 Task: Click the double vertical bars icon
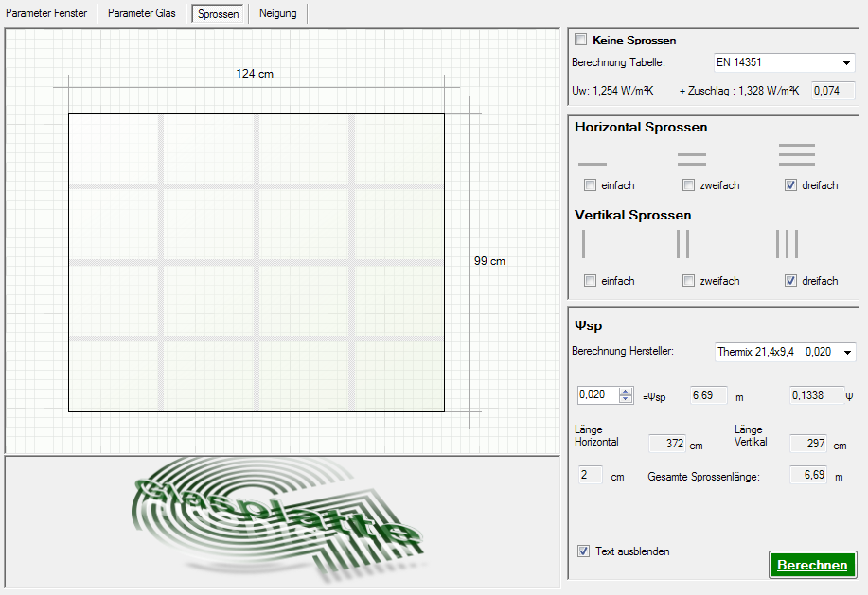[683, 243]
